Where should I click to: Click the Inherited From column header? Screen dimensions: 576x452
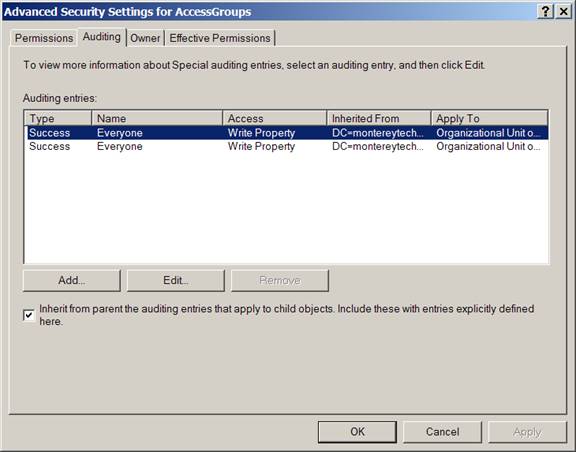[379, 118]
